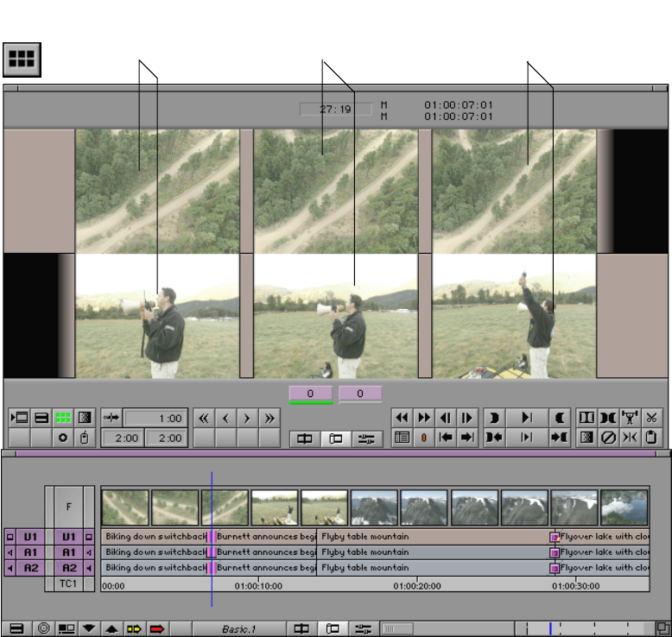Click the Play Loop transition icon beside the 1:00 field
The image size is (672, 637).
[x=111, y=418]
